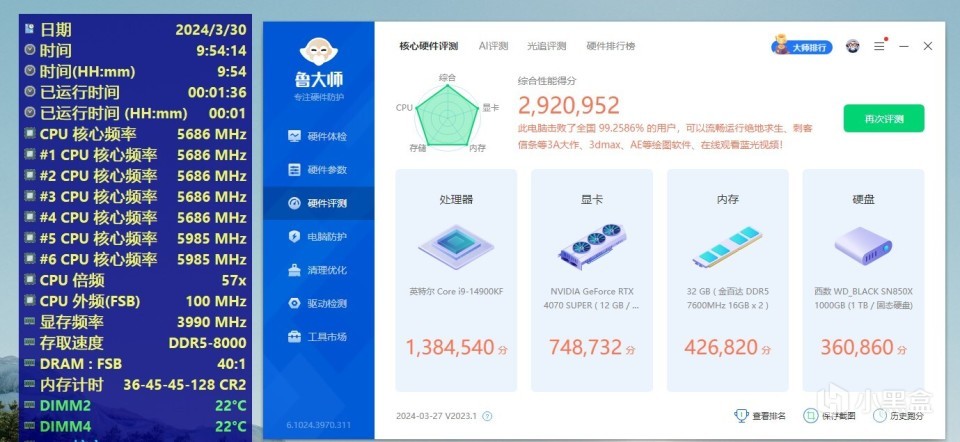Viewport: 960px width, 442px height.
Task: Click the 清理优化 broom icon
Action: pos(294,270)
